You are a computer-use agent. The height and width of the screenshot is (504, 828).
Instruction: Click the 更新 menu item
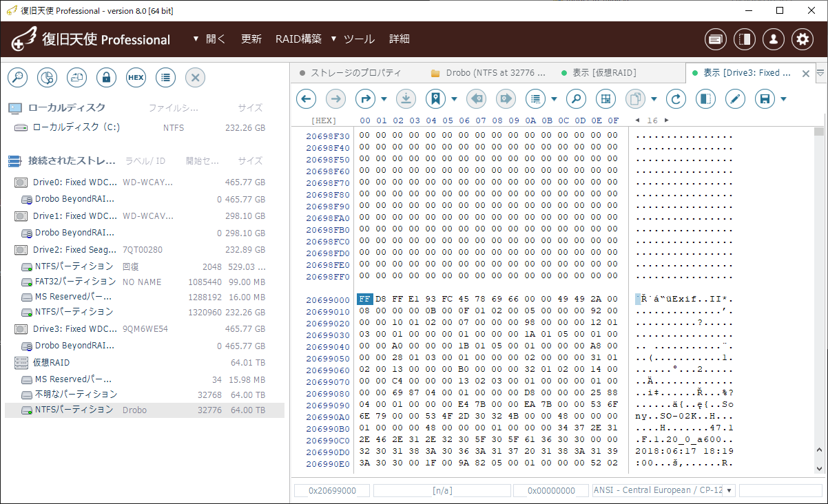(251, 39)
